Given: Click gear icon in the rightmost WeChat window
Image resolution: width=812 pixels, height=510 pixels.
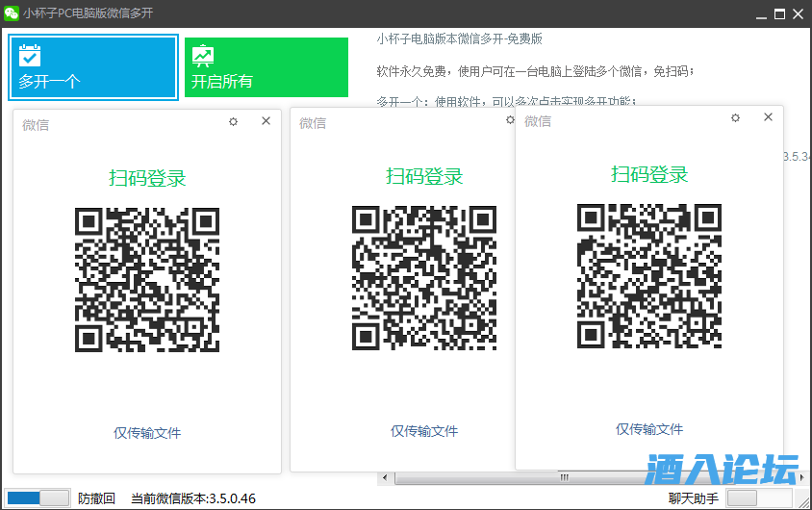Looking at the screenshot, I should (x=735, y=117).
